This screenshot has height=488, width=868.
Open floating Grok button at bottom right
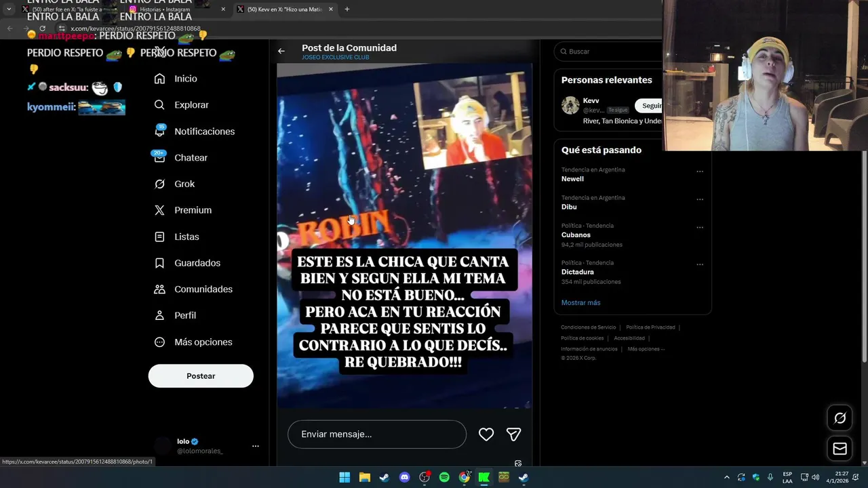840,418
